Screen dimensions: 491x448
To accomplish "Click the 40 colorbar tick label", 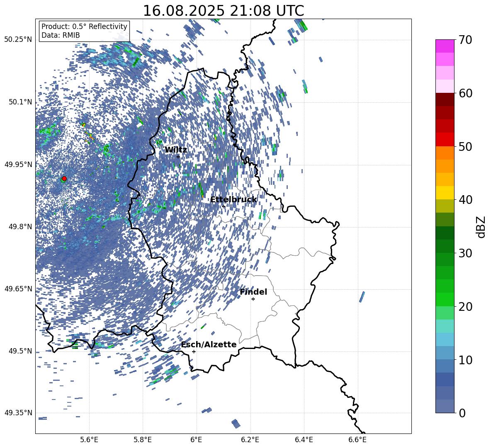I will 465,200.
